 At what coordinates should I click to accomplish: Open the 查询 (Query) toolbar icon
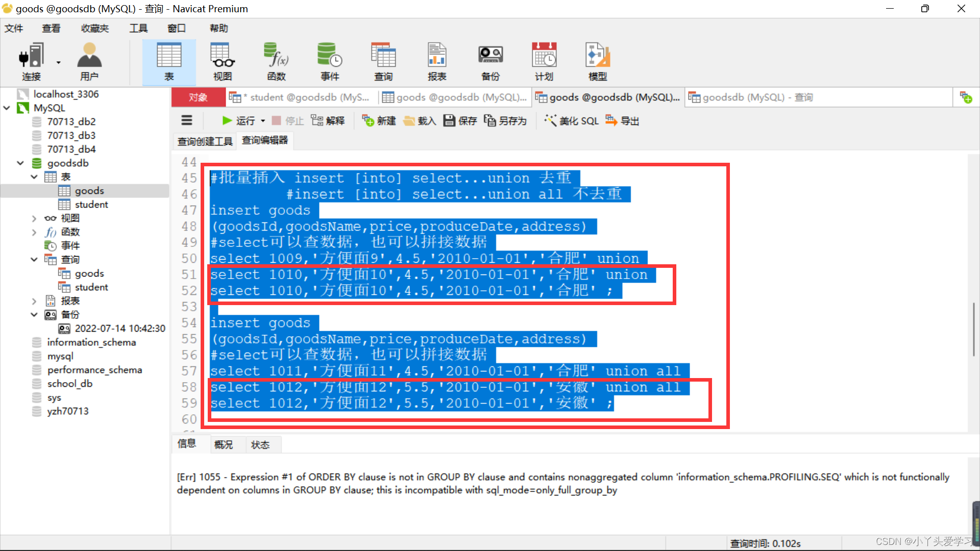383,62
